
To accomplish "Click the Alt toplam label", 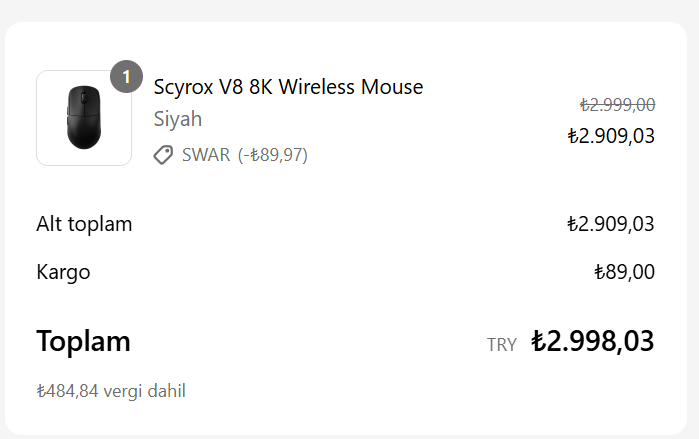I will [84, 224].
